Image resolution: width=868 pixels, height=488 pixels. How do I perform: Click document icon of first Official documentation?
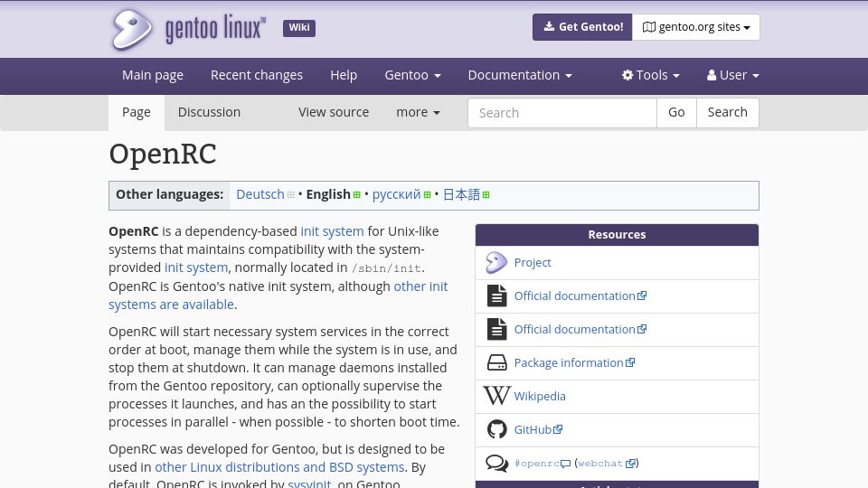tap(496, 296)
